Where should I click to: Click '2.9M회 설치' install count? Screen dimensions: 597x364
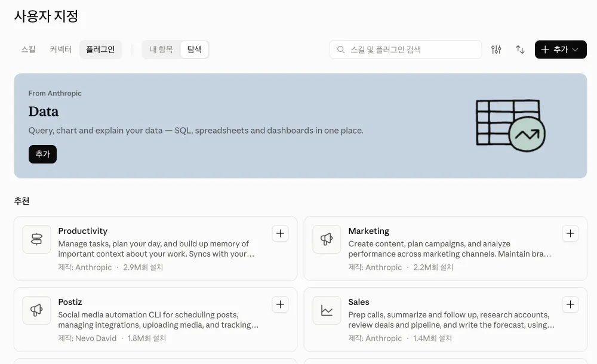click(x=143, y=267)
